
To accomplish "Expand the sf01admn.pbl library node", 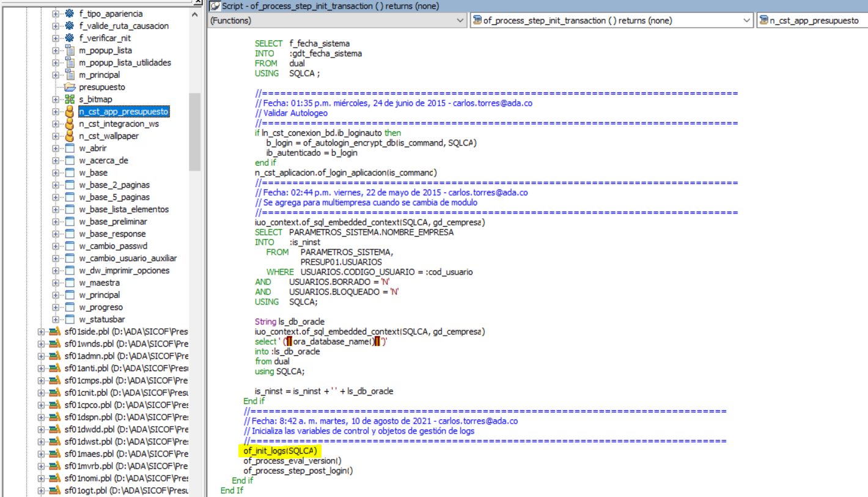I will pos(42,356).
